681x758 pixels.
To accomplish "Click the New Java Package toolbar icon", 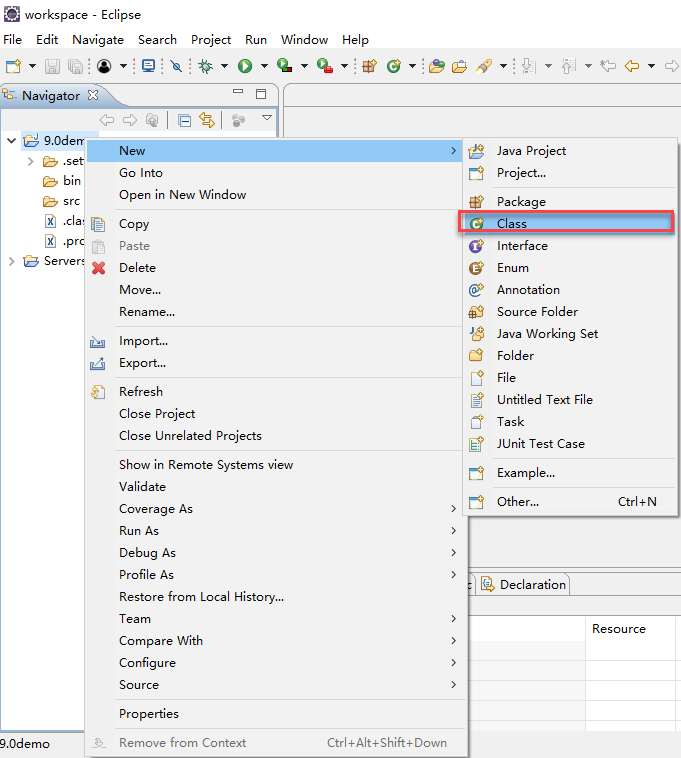I will 369,66.
